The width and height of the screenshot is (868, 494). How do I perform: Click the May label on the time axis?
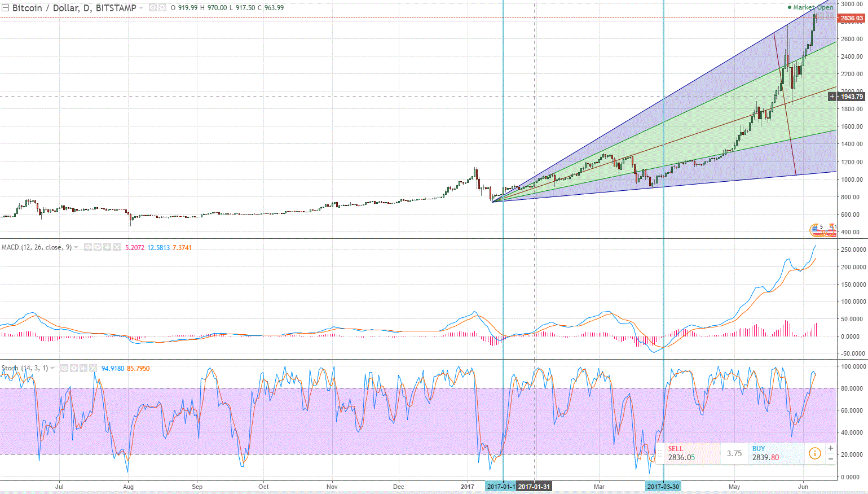coord(734,487)
